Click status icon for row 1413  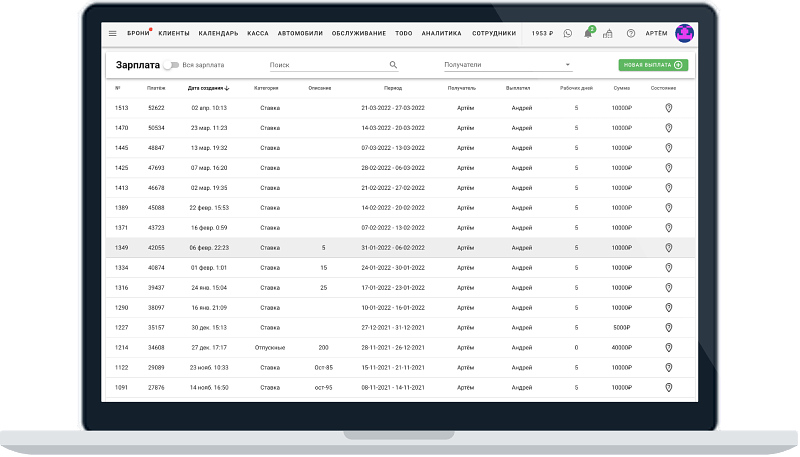click(x=669, y=188)
